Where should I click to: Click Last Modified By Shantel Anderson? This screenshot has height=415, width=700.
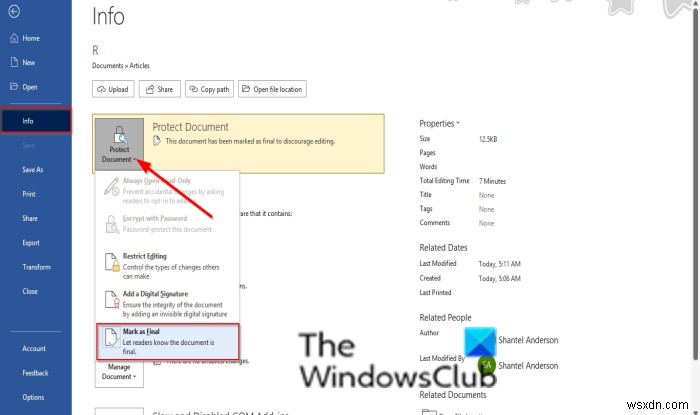tap(528, 365)
